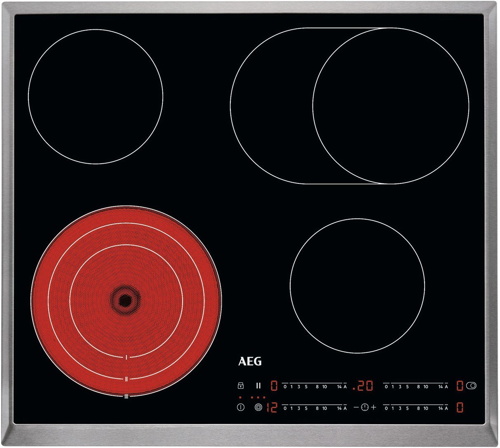Tap the 'III' outer ring marker
Image resolution: width=500 pixels, height=448 pixels.
127,396
